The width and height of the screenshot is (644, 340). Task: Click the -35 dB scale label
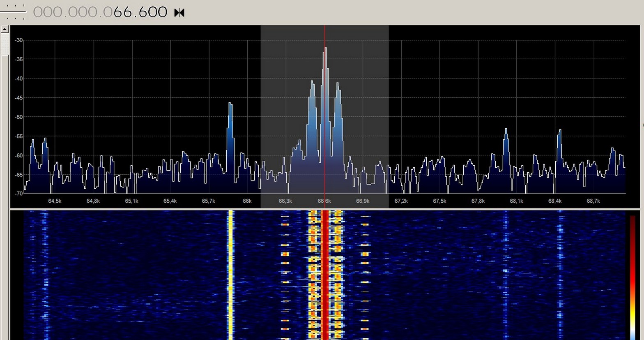pos(18,59)
